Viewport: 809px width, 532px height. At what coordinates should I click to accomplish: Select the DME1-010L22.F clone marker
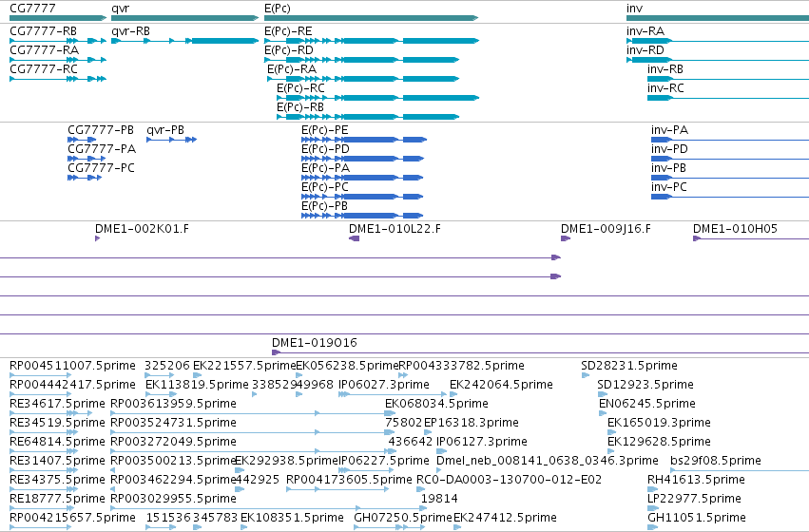354,238
